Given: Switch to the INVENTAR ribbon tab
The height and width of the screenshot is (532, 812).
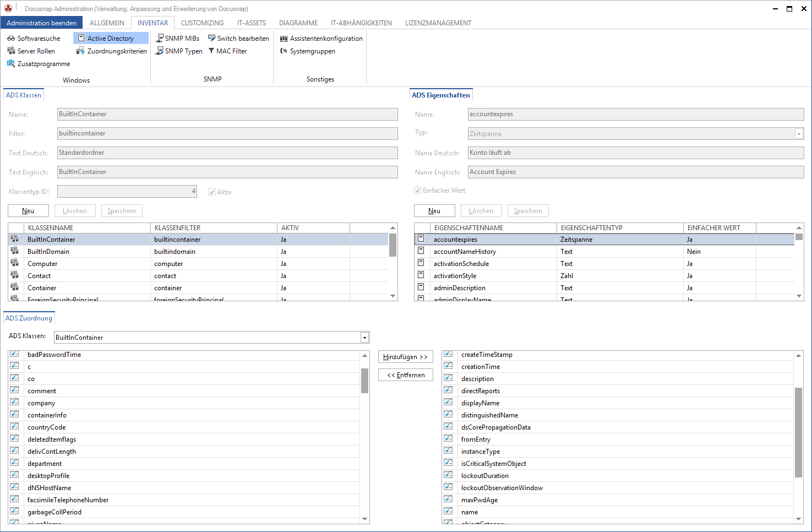Looking at the screenshot, I should (x=153, y=23).
